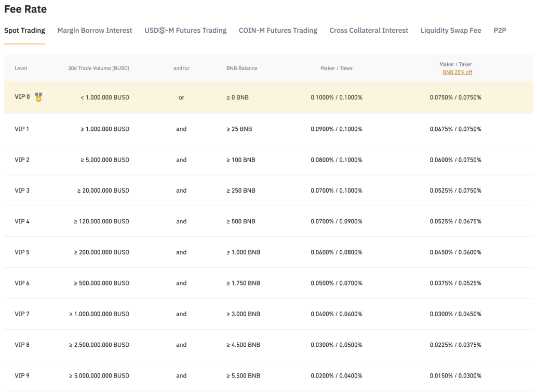This screenshot has width=537, height=392.
Task: Click the ≥ 20.000.000 BUSD volume cell
Action: click(x=103, y=191)
